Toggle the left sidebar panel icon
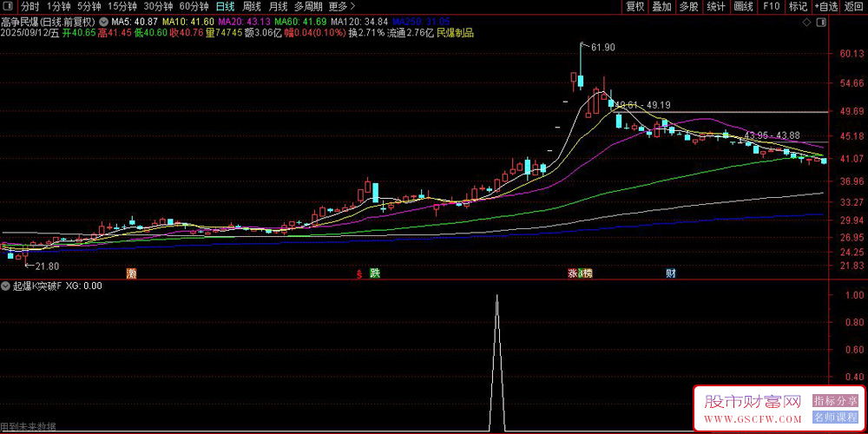This screenshot has height=434, width=868. pos(10,7)
